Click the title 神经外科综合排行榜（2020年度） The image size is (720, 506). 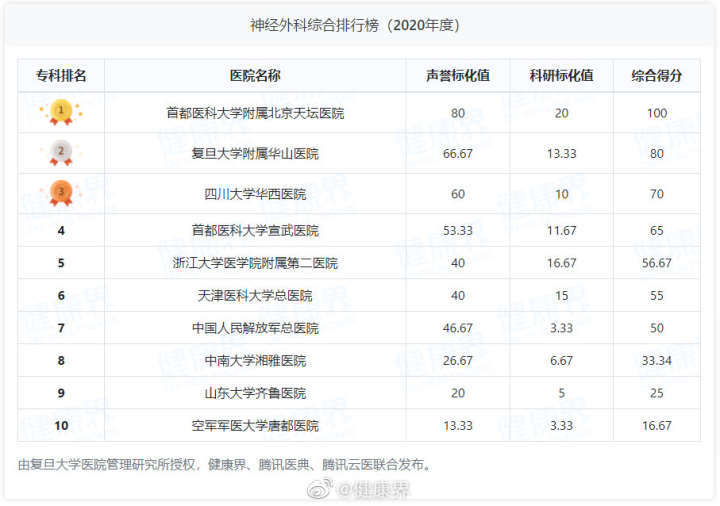coord(354,25)
